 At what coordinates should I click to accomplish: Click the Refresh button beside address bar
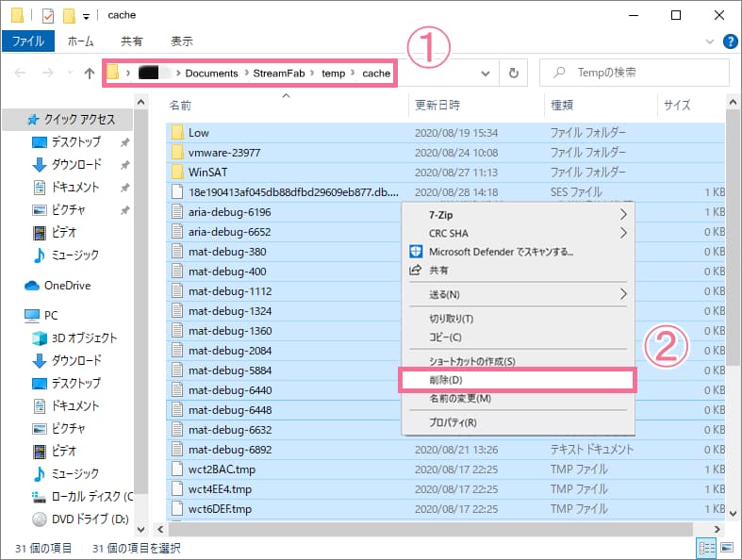(514, 74)
